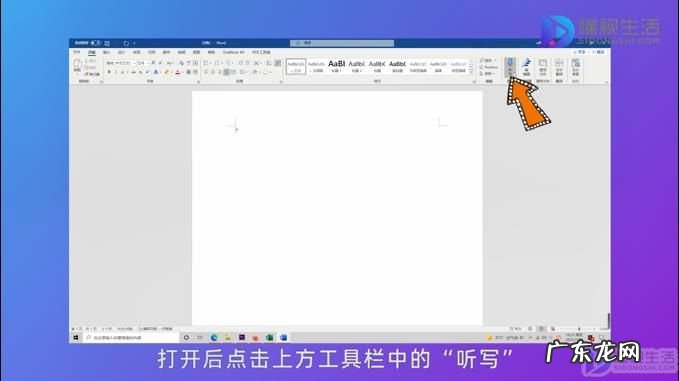679x381 pixels.
Task: Toggle Underline formatting
Action: 123,72
